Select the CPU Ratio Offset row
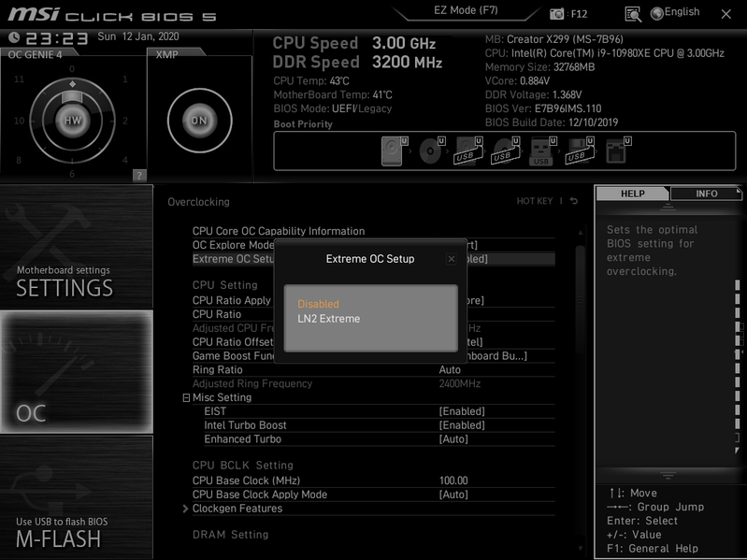 click(x=374, y=342)
